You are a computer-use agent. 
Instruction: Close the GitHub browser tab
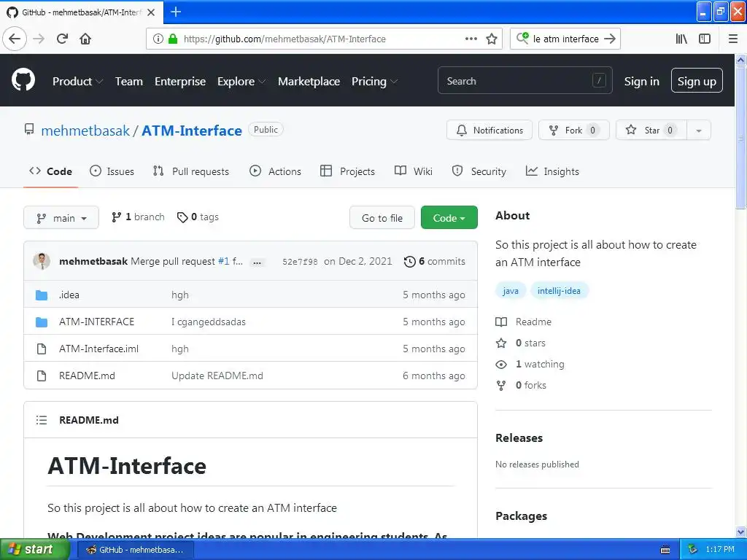[x=151, y=12]
